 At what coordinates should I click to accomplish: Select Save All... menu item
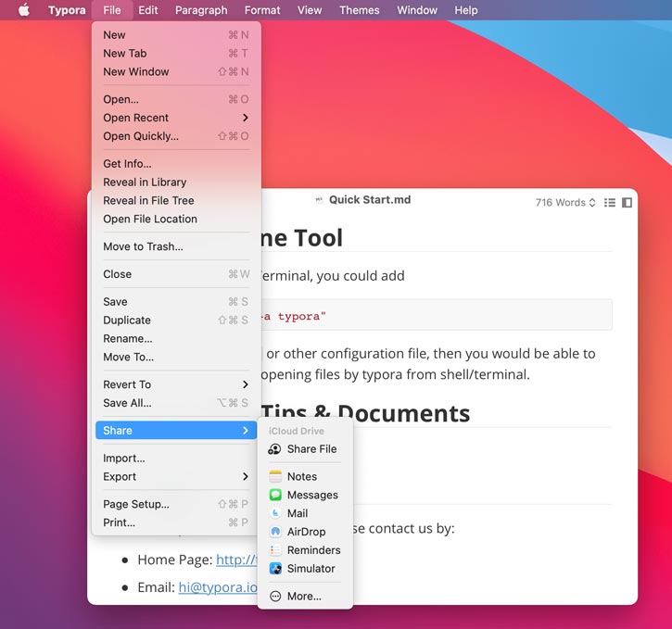[176, 403]
